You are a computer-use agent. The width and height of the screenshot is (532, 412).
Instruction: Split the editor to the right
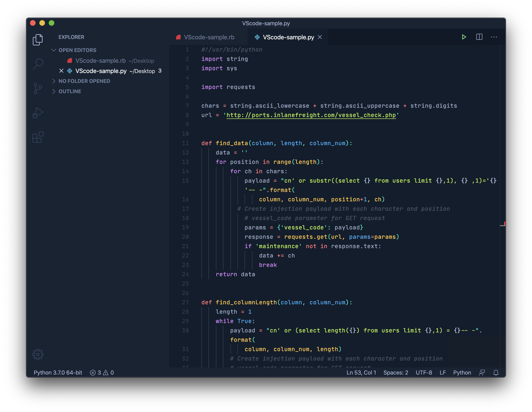pos(479,37)
